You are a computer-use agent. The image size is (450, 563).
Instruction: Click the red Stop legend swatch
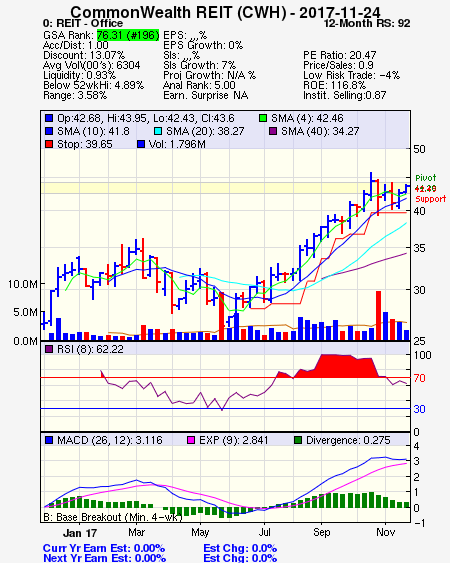click(49, 144)
